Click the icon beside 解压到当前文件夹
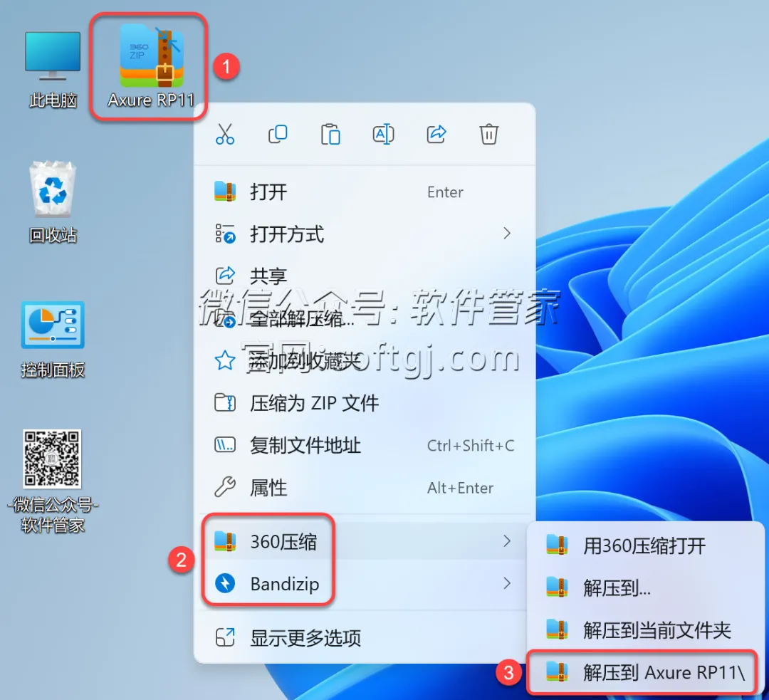 557,630
